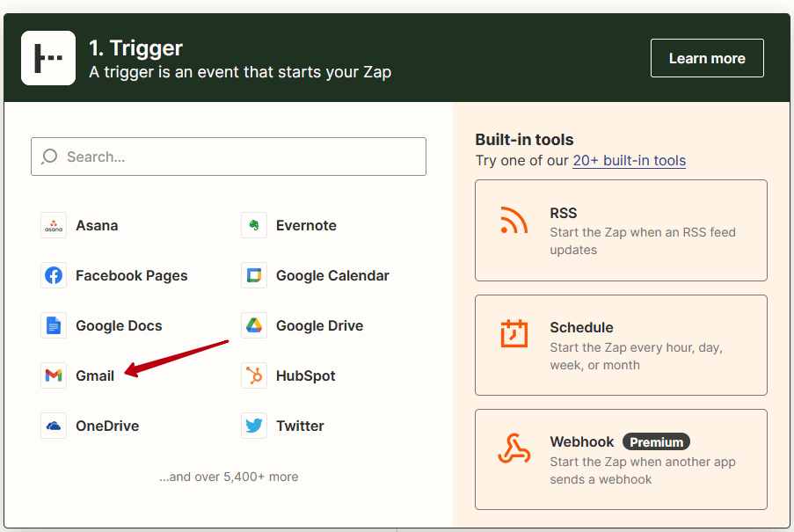Image resolution: width=794 pixels, height=532 pixels.
Task: Open the Learn more button
Action: 707,58
